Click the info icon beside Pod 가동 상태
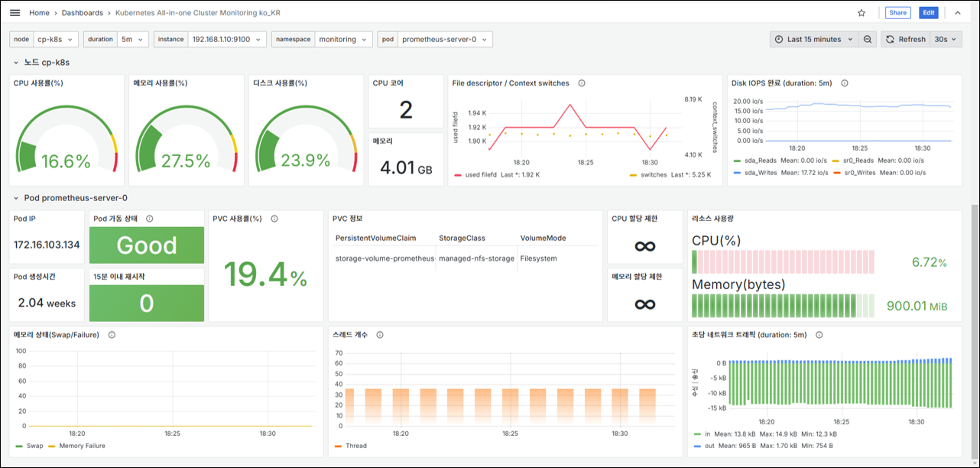 tap(149, 218)
